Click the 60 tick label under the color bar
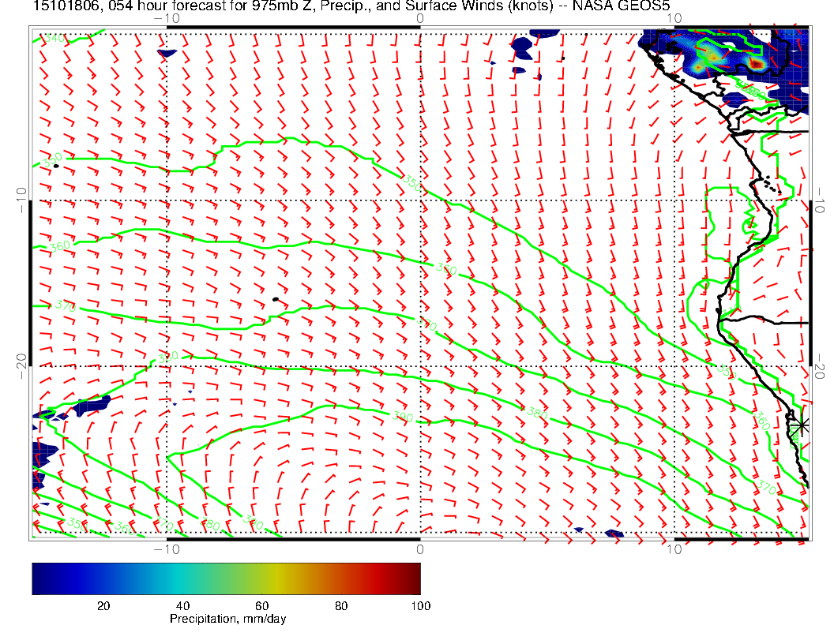834x644 pixels. click(262, 605)
